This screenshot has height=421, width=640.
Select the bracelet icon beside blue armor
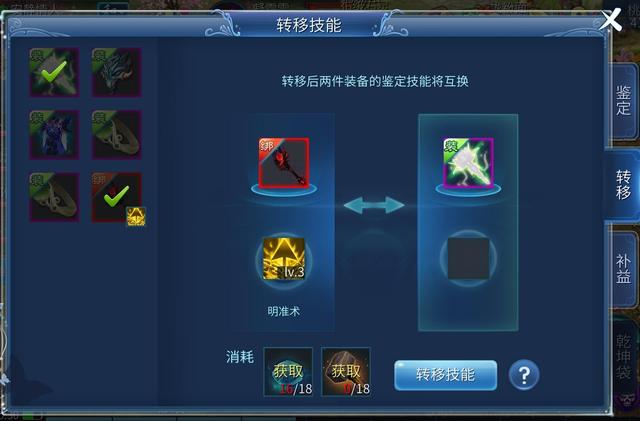(x=117, y=134)
